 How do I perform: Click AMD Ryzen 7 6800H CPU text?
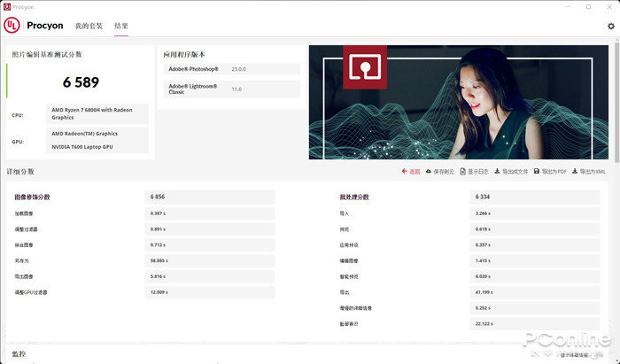[92, 114]
